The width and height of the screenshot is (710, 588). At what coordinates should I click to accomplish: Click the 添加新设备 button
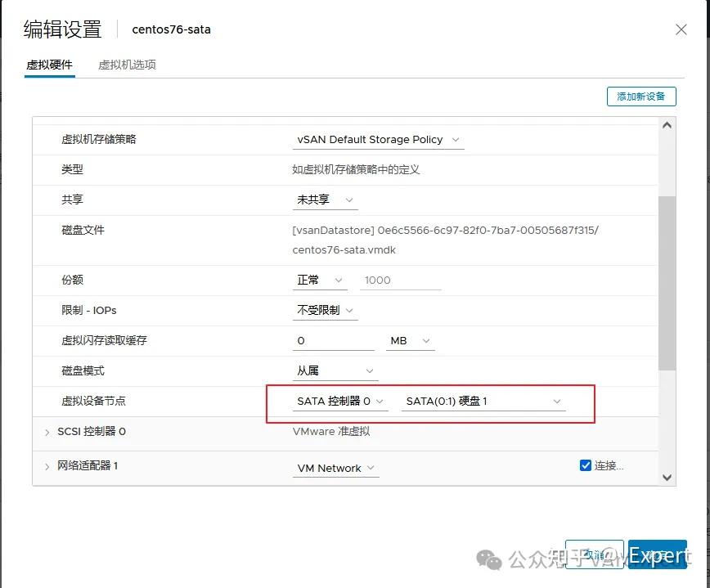click(641, 96)
